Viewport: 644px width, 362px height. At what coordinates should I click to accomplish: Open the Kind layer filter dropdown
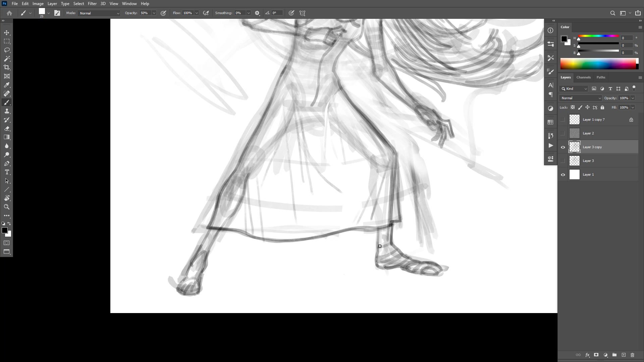[574, 89]
